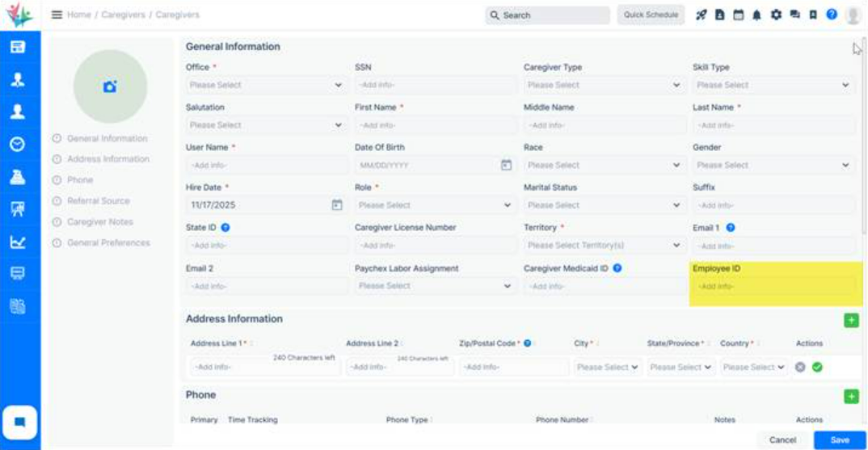Open the calendar icon in top bar
The image size is (868, 450).
click(x=739, y=15)
